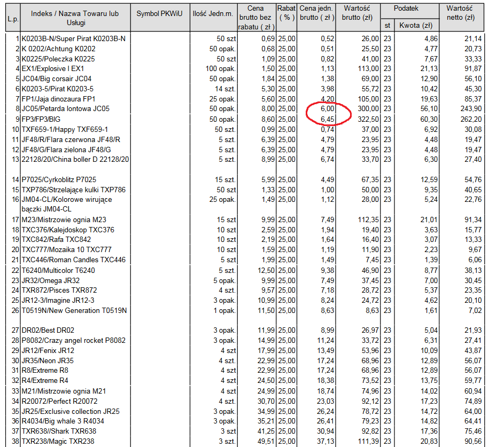This screenshot has width=504, height=447.
Task: Click product 'K0203B-N/Super Pirat K0203B-N'
Action: pyautogui.click(x=75, y=38)
